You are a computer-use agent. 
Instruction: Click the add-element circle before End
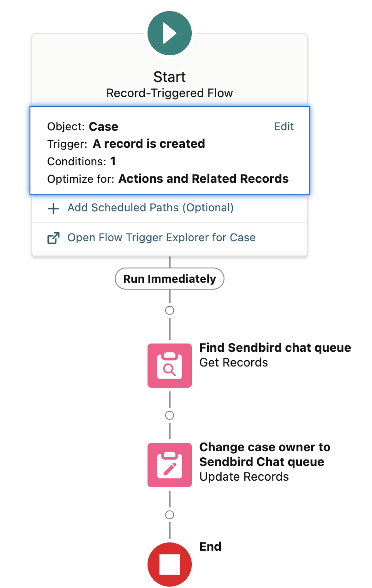tap(169, 514)
